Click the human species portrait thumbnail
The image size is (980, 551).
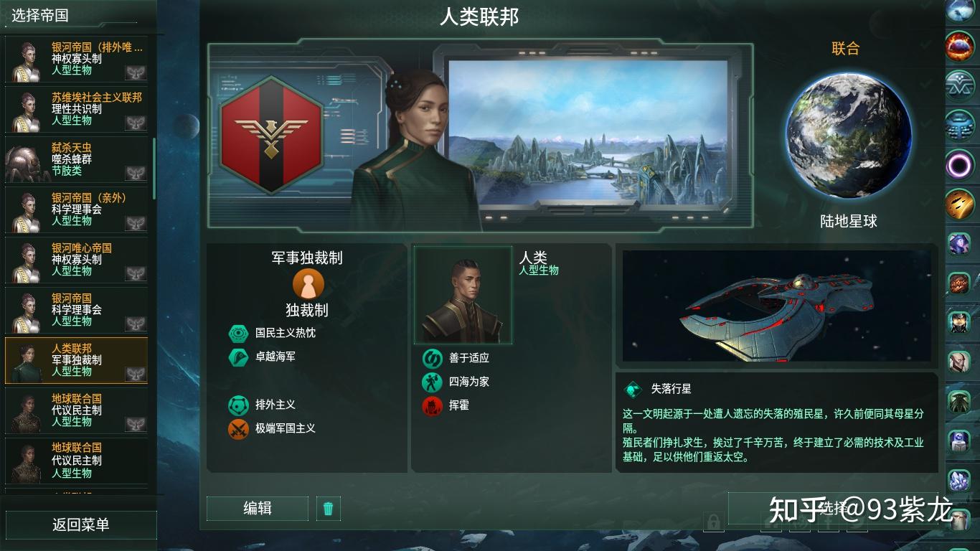pyautogui.click(x=463, y=295)
